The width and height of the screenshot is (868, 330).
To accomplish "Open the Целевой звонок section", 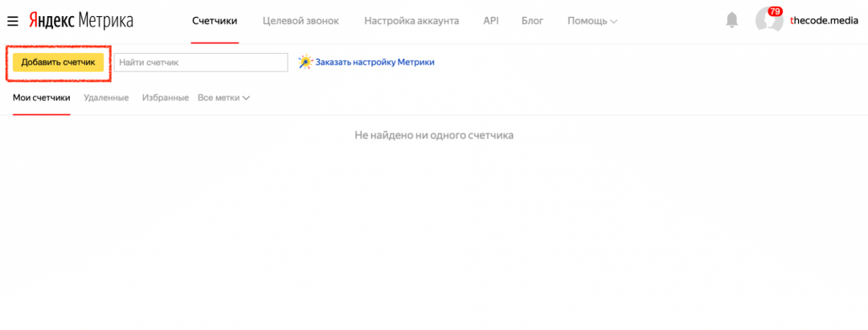I will (x=301, y=20).
